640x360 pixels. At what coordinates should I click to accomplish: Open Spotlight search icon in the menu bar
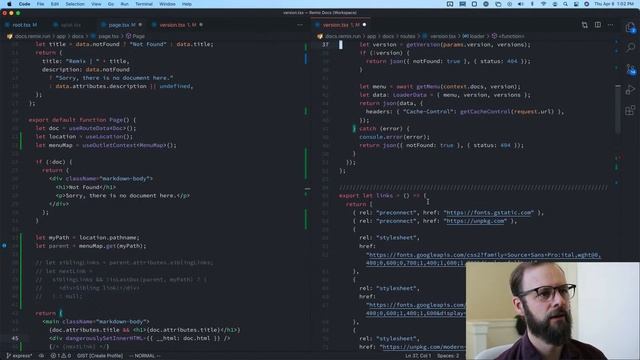[x=565, y=4]
